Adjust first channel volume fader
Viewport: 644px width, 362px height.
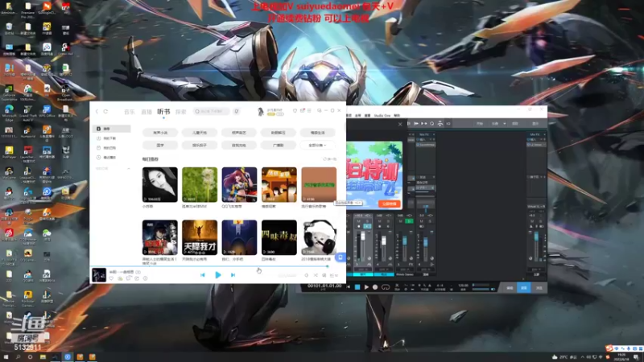(363, 237)
